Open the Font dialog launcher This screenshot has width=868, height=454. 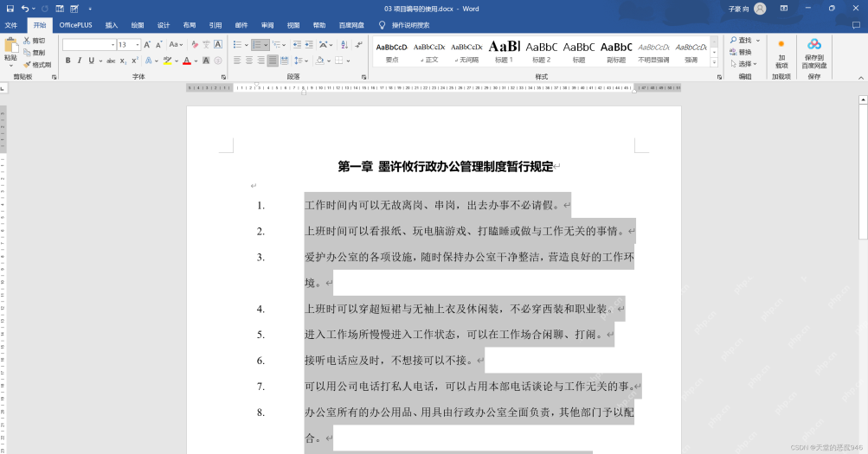point(223,77)
